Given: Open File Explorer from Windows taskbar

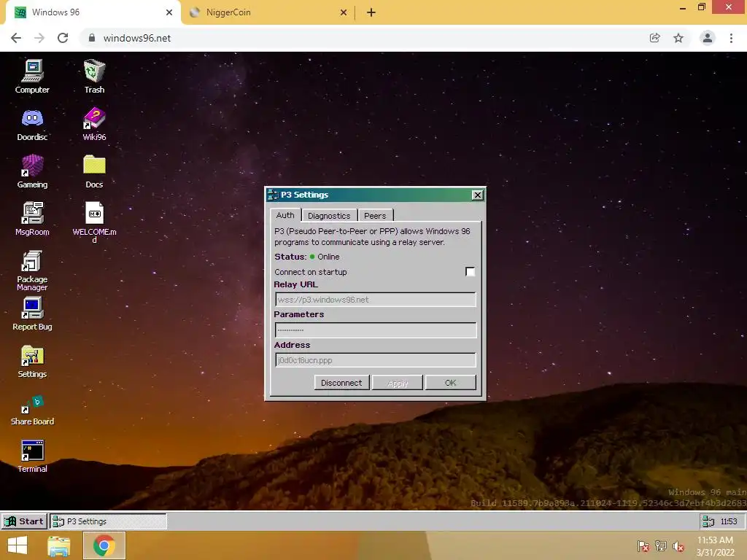Looking at the screenshot, I should [x=59, y=545].
